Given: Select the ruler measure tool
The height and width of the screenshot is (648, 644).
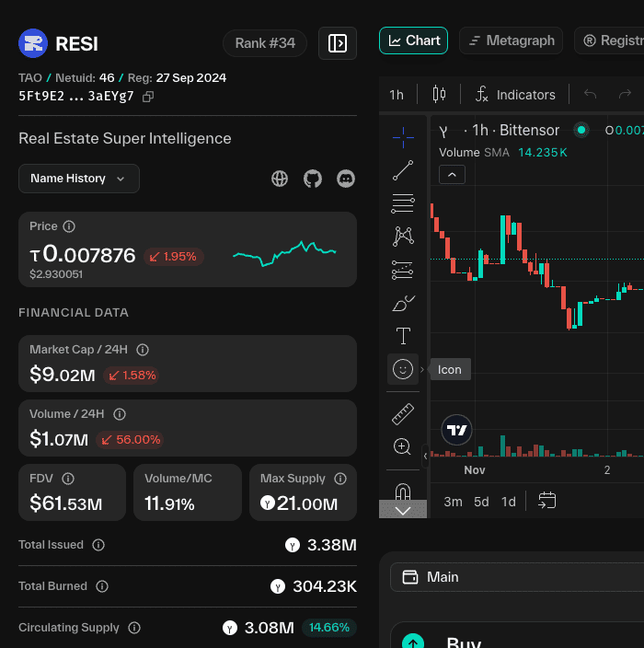Looking at the screenshot, I should [403, 414].
